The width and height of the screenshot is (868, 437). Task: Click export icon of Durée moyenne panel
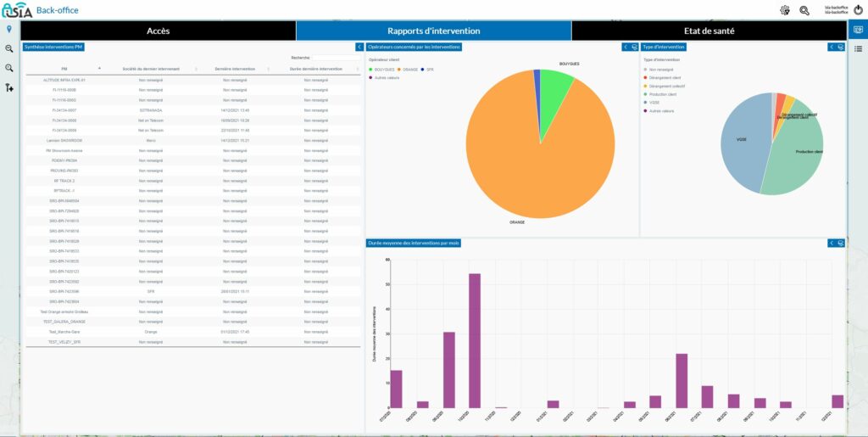(840, 244)
